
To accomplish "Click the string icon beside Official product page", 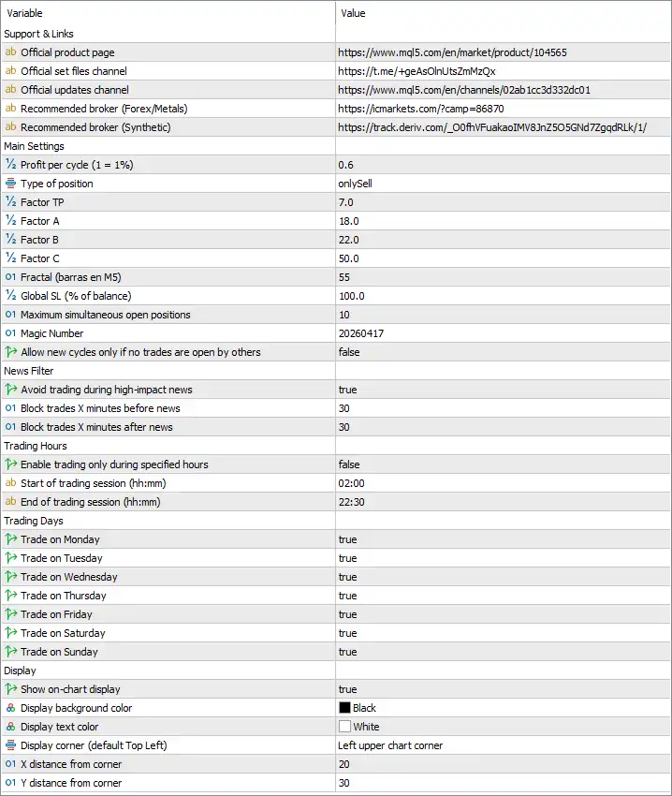I will tap(10, 52).
